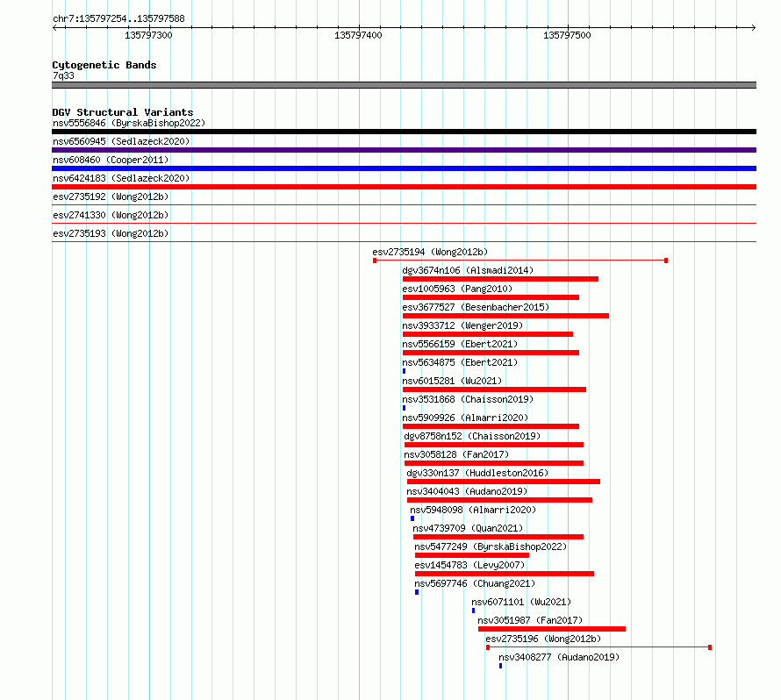Image resolution: width=781 pixels, height=700 pixels.
Task: Click the red dgv3674n106 variant bar
Action: (x=500, y=279)
